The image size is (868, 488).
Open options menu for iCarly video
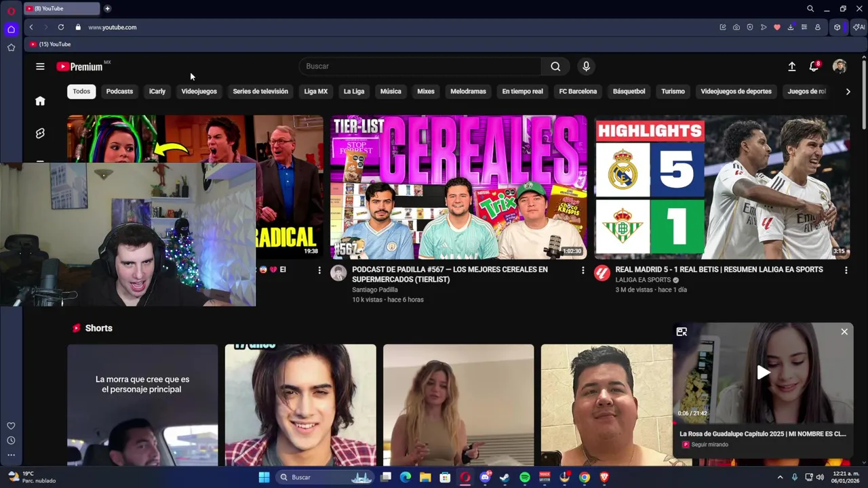[x=319, y=270]
